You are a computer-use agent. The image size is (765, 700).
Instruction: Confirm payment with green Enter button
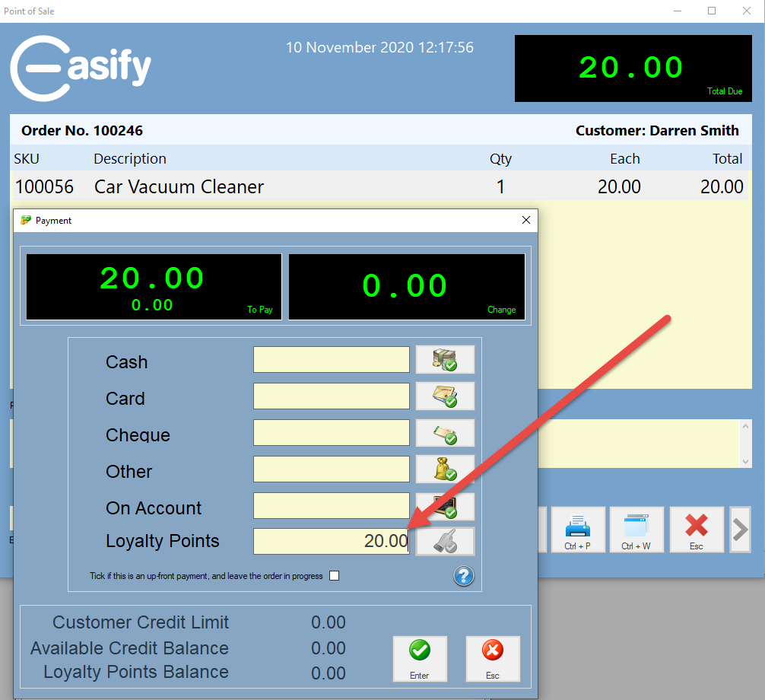click(x=420, y=658)
